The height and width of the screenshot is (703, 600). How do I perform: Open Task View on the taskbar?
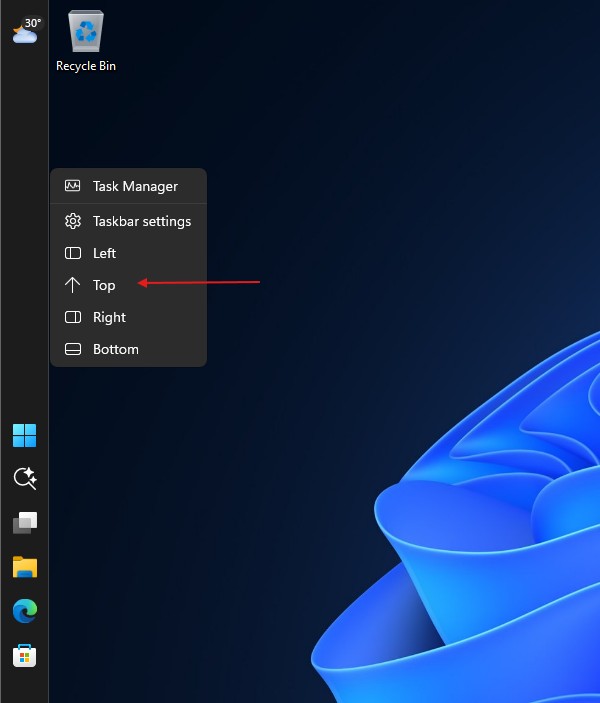click(x=25, y=523)
